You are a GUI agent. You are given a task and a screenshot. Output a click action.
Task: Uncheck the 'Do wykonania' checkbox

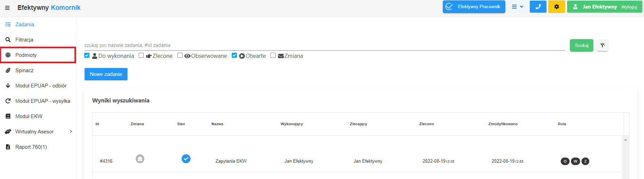pyautogui.click(x=87, y=55)
